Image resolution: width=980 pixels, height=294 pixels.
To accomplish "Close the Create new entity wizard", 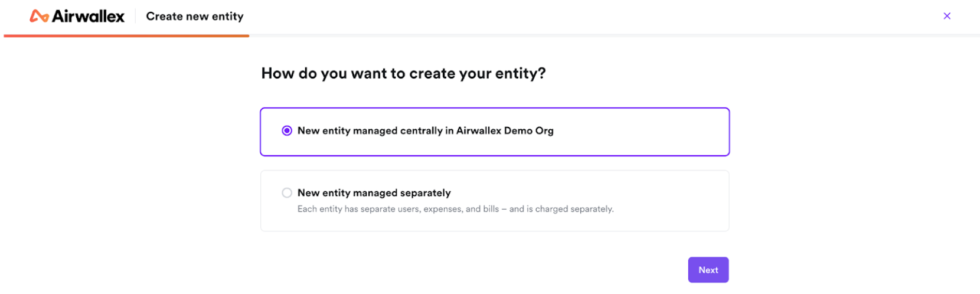I will pyautogui.click(x=947, y=16).
